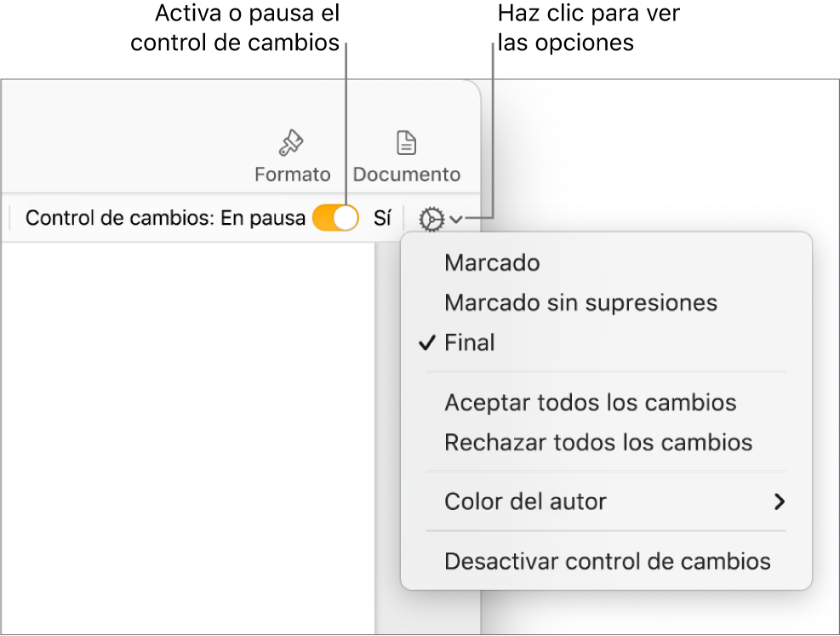
Task: Toggle the Control de cambios switch
Action: click(x=335, y=219)
